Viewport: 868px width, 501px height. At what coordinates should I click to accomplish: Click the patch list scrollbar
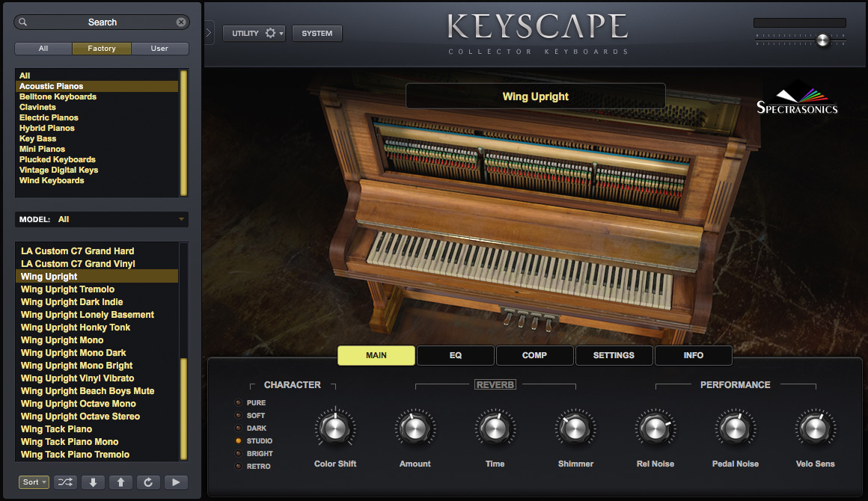coord(184,409)
